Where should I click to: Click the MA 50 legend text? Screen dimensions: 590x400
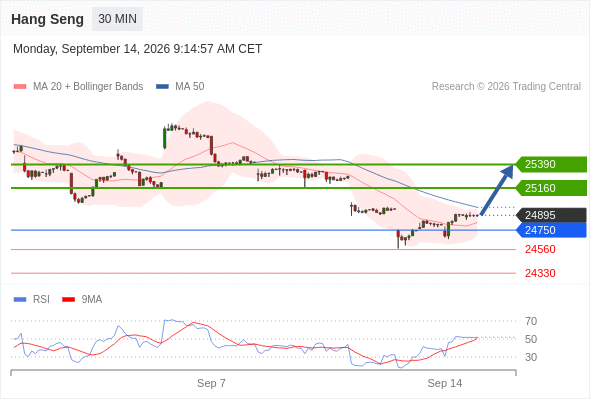point(190,87)
